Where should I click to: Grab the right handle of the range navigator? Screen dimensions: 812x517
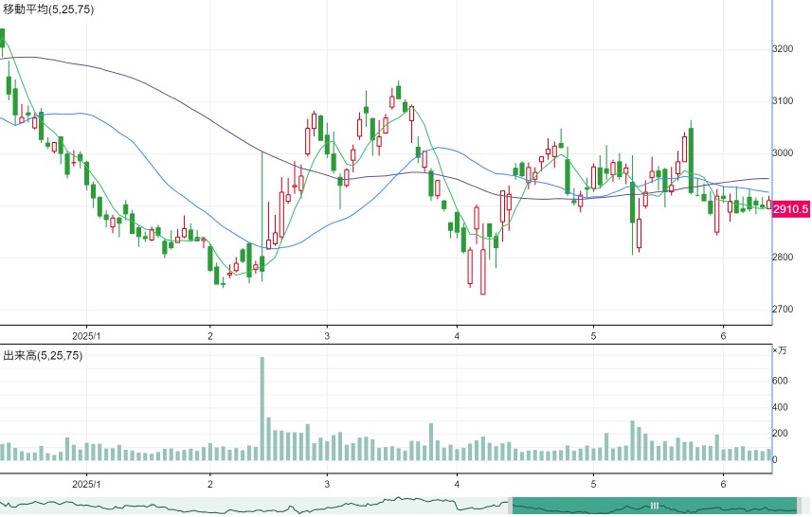click(799, 506)
